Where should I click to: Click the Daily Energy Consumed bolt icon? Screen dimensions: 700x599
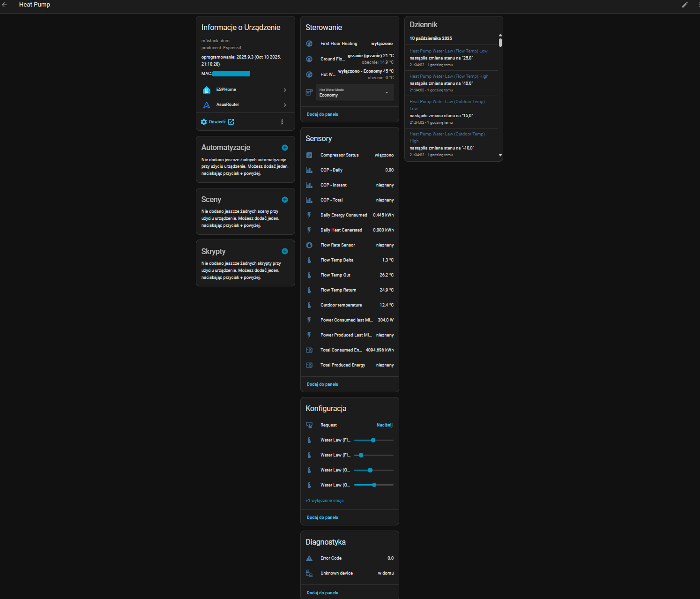[x=309, y=215]
